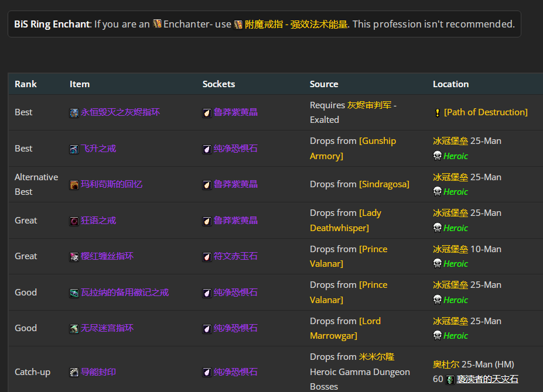
Task: Click the 玛利苟斯的回忆 item icon
Action: 74,185
